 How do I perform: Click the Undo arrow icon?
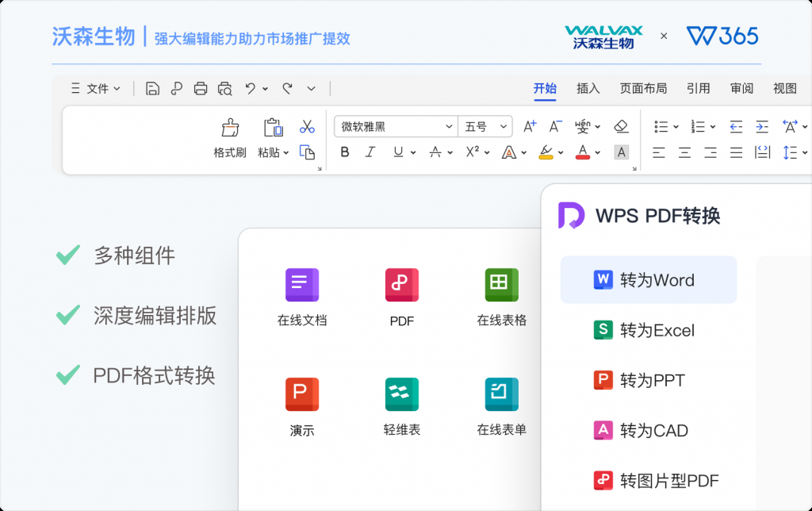point(251,89)
